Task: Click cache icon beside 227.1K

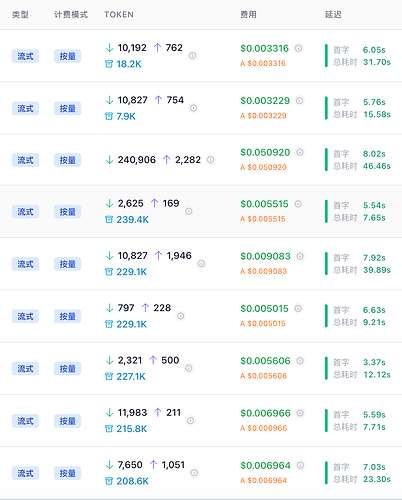Action: click(x=109, y=377)
